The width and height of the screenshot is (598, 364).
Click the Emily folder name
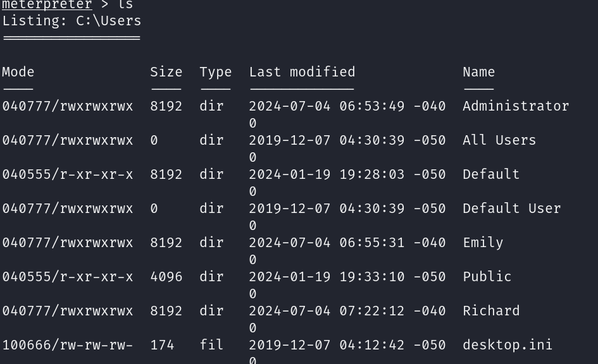483,243
